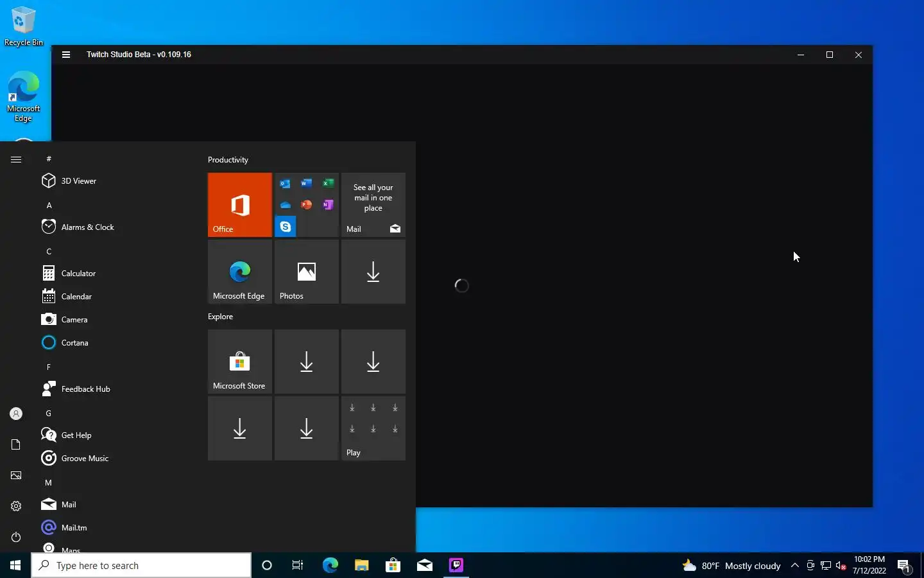Show hidden system tray icons
Viewport: 924px width, 578px height.
coord(795,566)
